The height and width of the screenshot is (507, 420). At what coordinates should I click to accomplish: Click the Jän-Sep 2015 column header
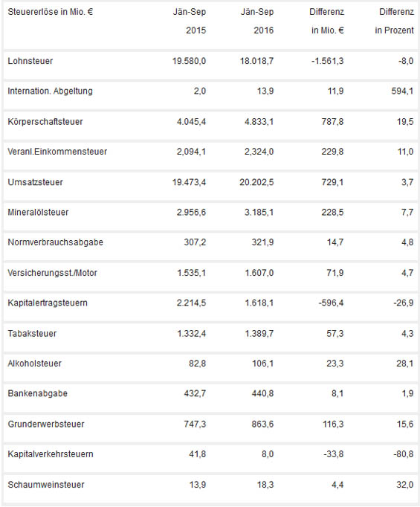click(x=190, y=21)
